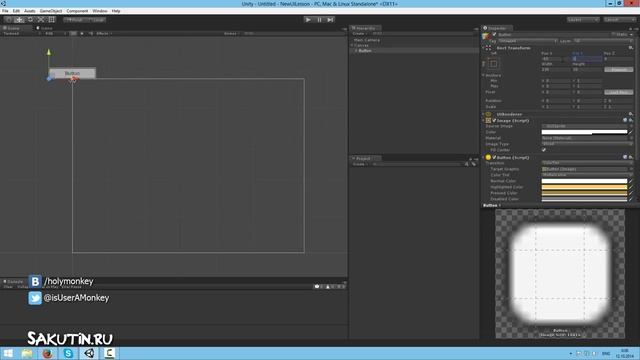Select the Scale tool in the toolbar
This screenshot has height=360, width=640.
click(41, 20)
